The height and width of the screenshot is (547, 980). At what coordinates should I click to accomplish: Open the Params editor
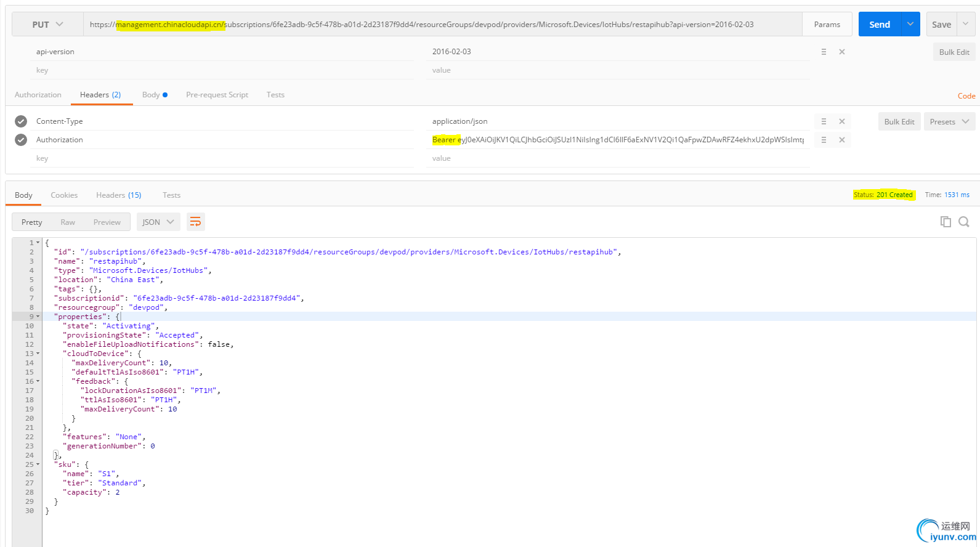coord(827,24)
